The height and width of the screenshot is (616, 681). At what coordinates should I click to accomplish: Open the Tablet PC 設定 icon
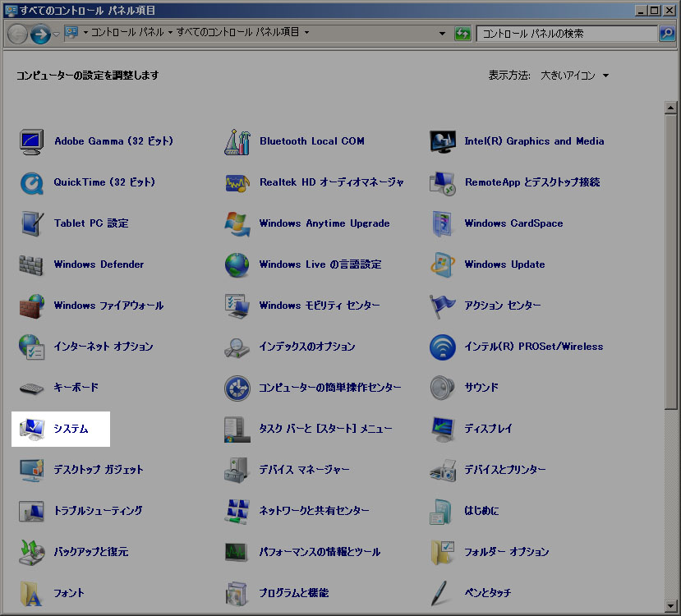pos(32,223)
